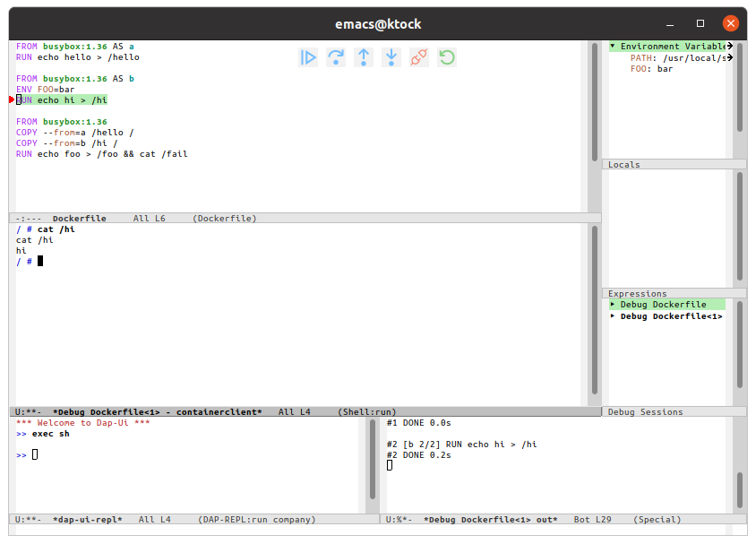This screenshot has width=756, height=544.
Task: Click the *dap-ui-repl* buffer name in mode line
Action: pos(87,520)
